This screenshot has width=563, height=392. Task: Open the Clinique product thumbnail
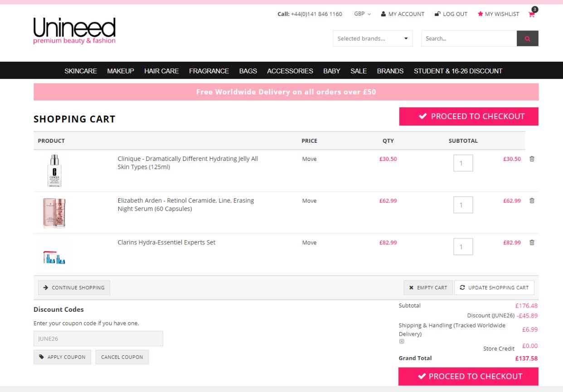54,170
